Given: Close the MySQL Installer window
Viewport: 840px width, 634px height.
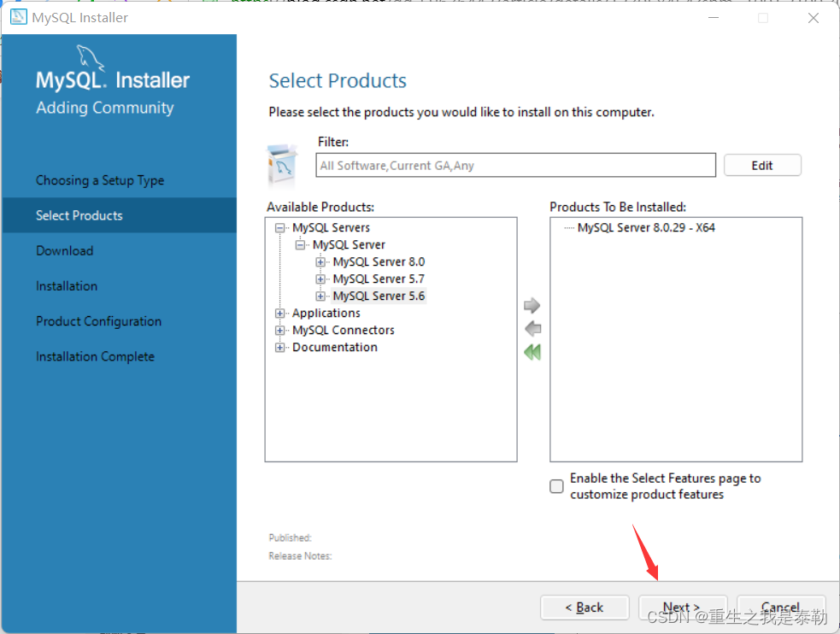Looking at the screenshot, I should tap(814, 18).
